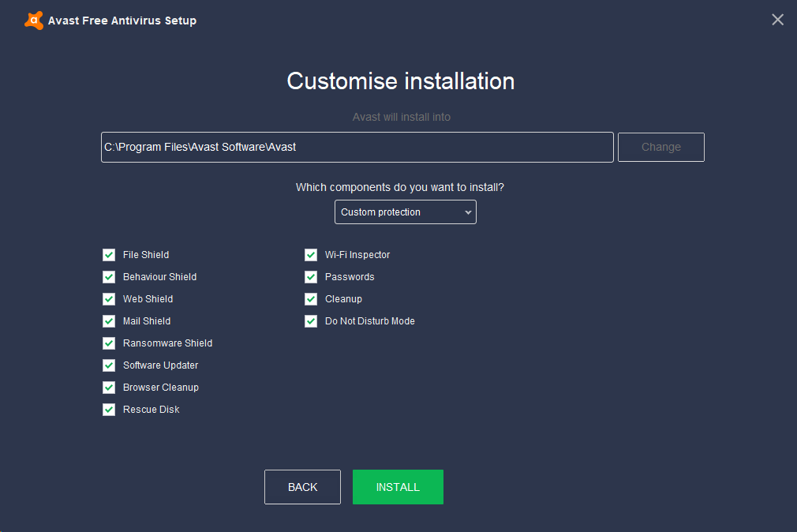Viewport: 797px width, 532px height.
Task: Disable Browser Cleanup installation
Action: pos(109,388)
